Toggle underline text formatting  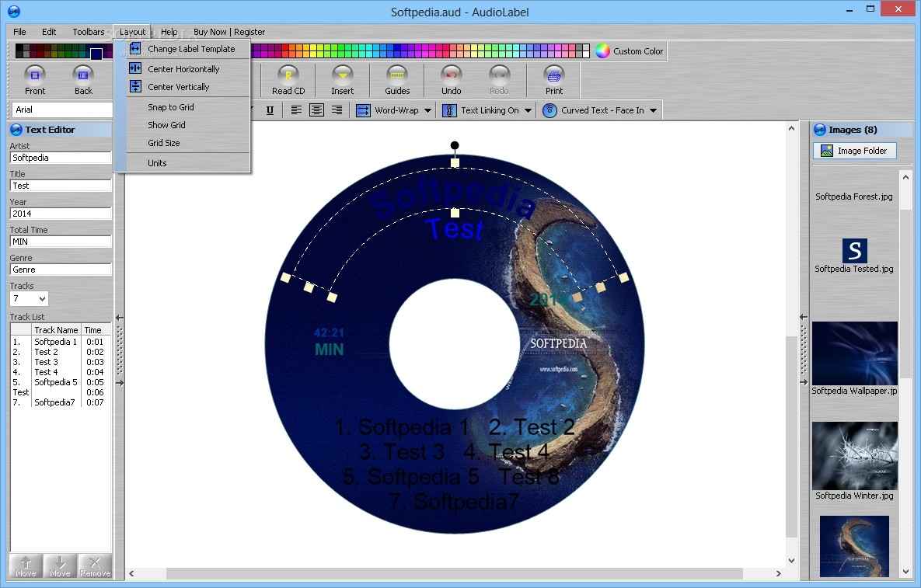270,110
